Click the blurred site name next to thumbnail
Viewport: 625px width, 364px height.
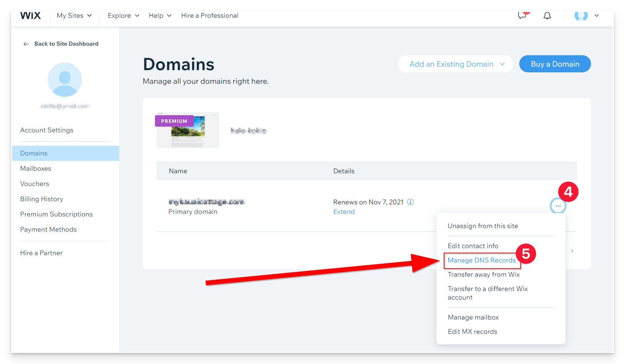[x=249, y=130]
